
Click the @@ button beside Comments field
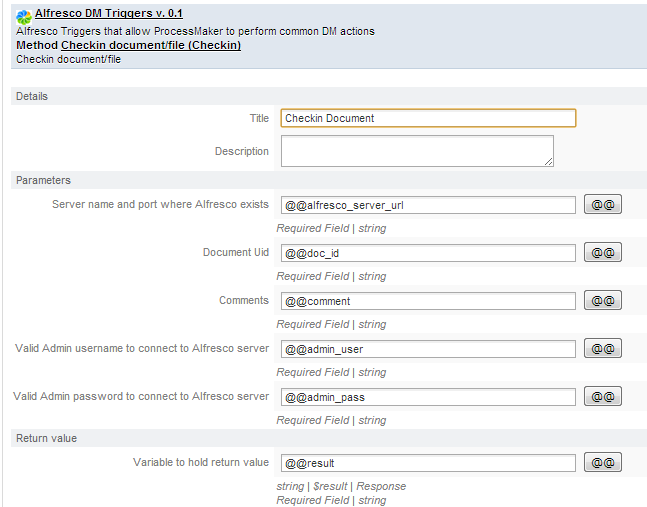point(602,300)
